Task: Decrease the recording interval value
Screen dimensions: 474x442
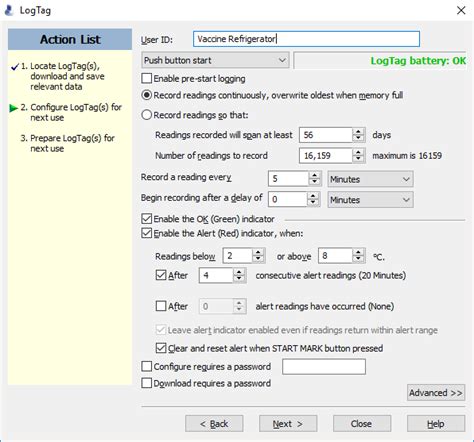Action: [x=315, y=182]
